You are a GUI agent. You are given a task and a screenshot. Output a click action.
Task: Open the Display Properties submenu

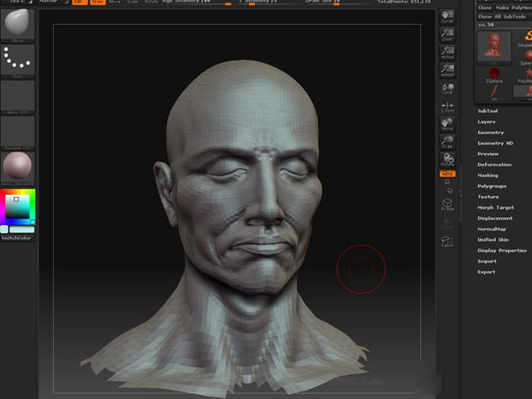pos(502,250)
